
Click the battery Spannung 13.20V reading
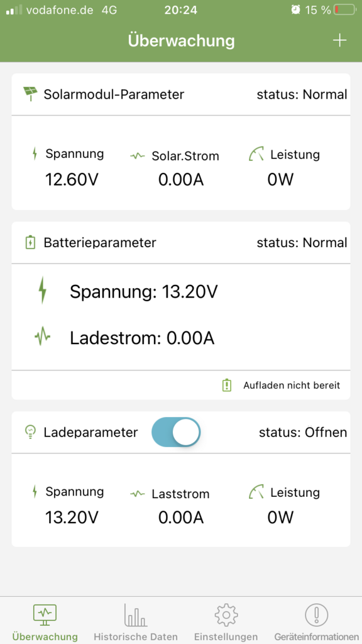click(x=144, y=292)
